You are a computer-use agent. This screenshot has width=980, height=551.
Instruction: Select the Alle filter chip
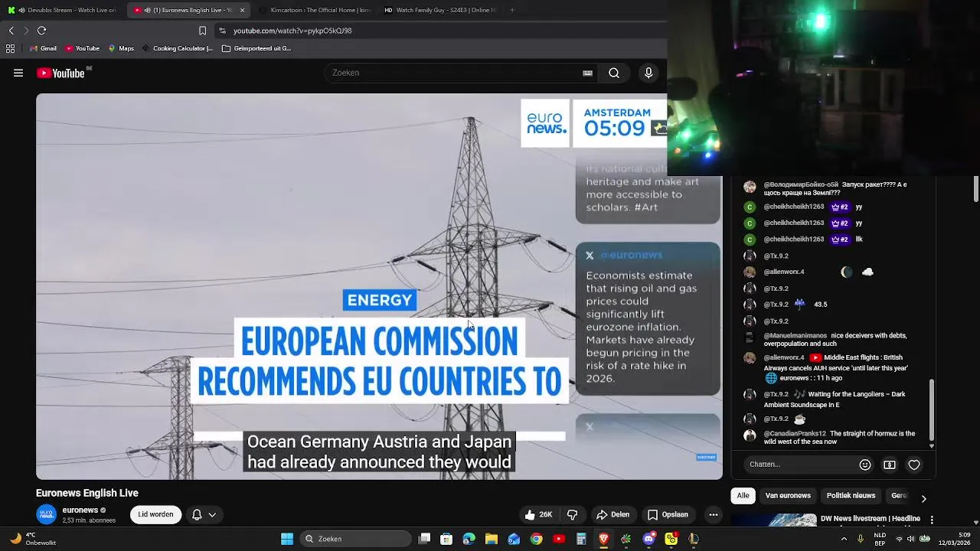point(743,496)
